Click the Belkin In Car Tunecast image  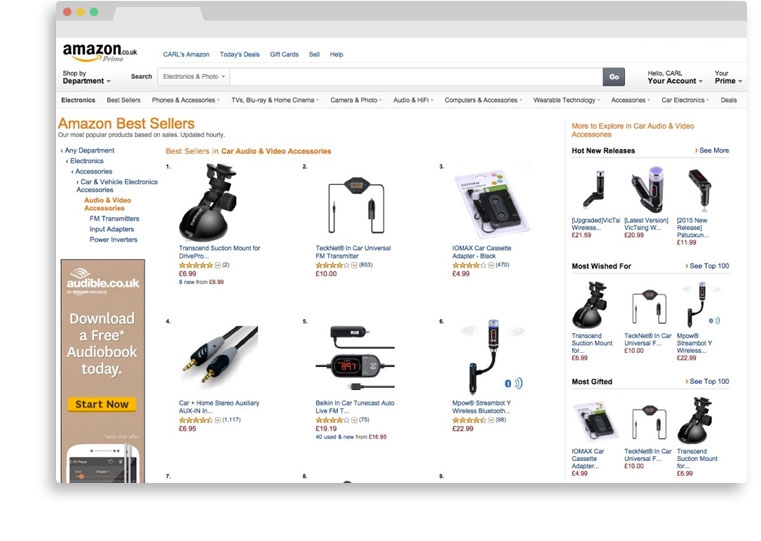click(355, 358)
